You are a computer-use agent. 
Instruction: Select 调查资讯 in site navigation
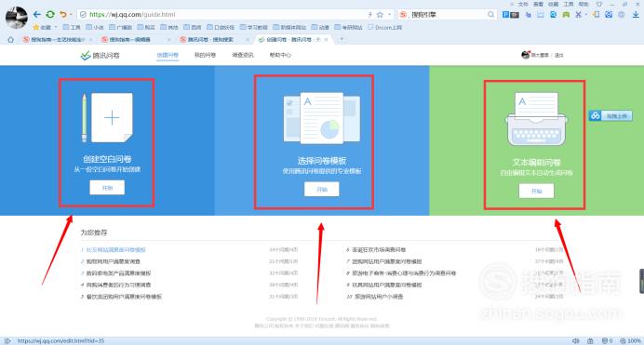tap(243, 55)
